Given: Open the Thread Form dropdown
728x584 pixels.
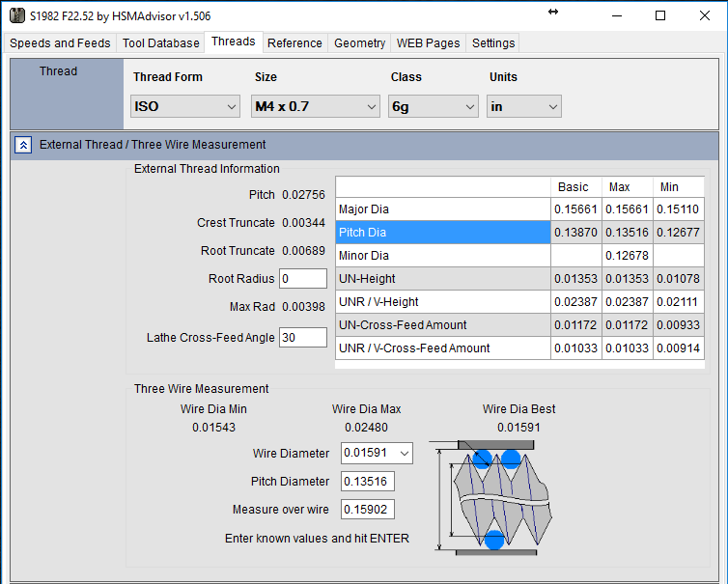Looking at the screenshot, I should coord(184,106).
